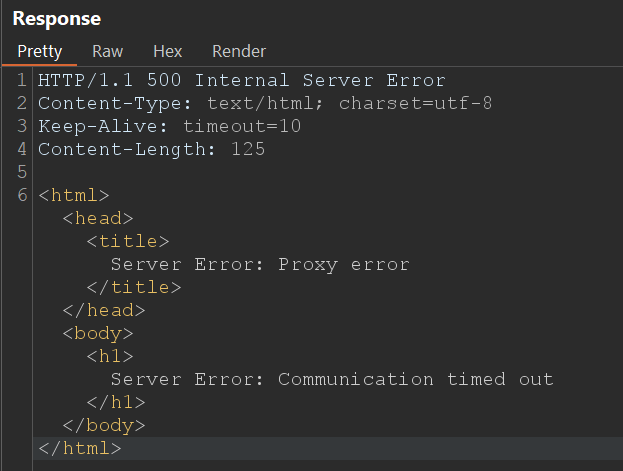Click the opening html tag
The height and width of the screenshot is (471, 623).
(x=73, y=195)
